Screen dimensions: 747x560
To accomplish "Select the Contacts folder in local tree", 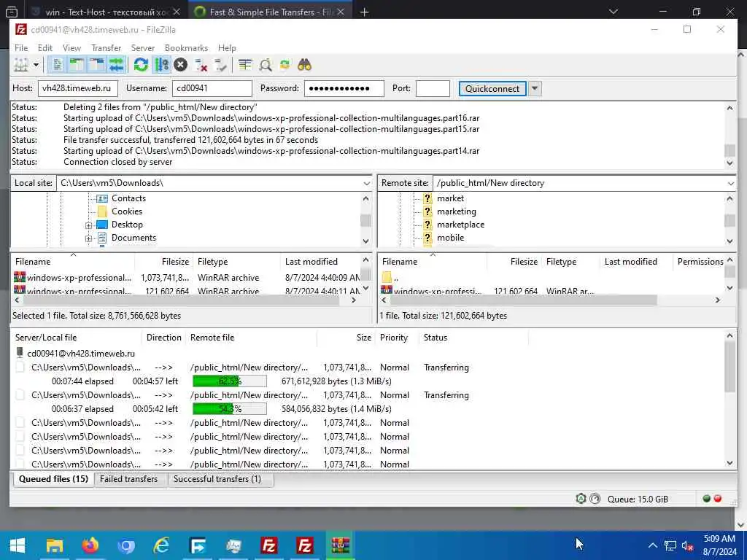I will (128, 198).
